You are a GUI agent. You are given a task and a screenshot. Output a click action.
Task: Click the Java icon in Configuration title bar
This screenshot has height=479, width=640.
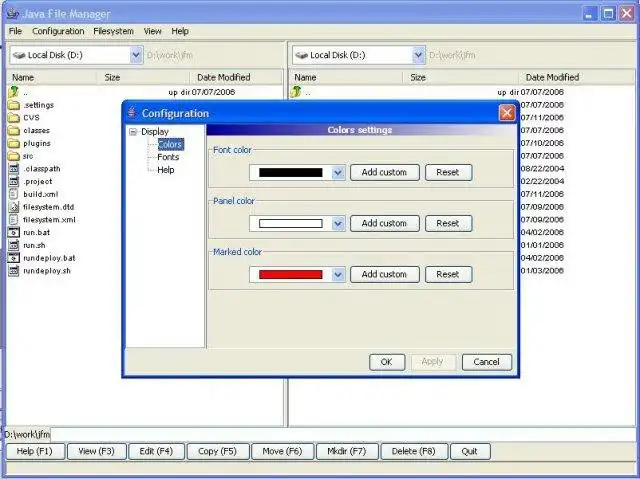[131, 112]
